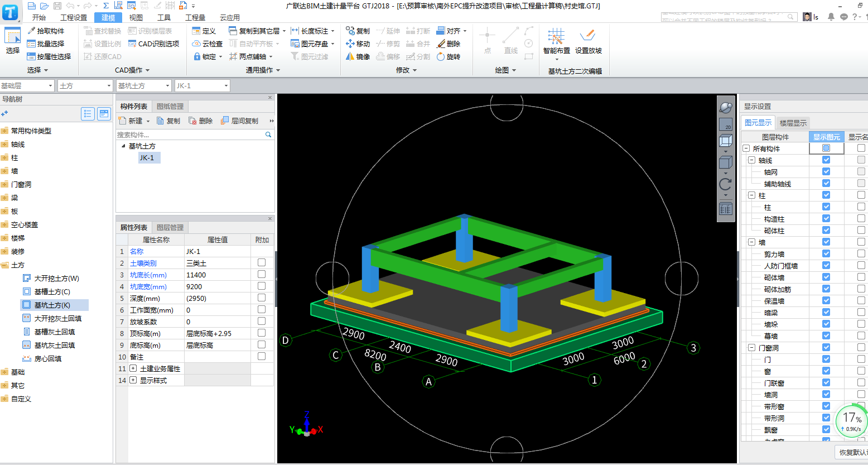This screenshot has width=868, height=465.
Task: Select the 镜像 mirror tool
Action: pos(358,56)
